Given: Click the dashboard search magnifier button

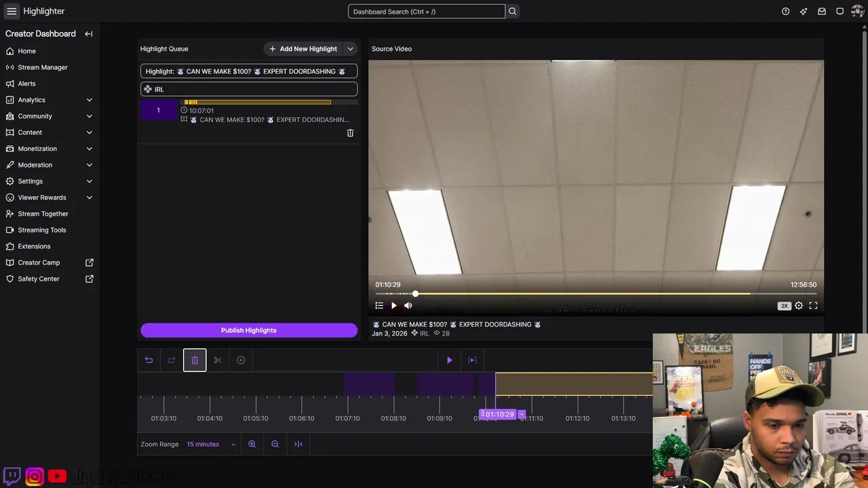Looking at the screenshot, I should (x=513, y=12).
